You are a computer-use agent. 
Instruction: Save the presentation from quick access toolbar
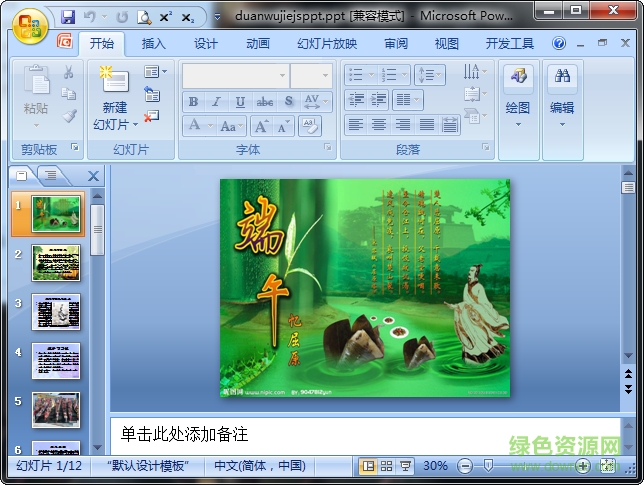68,17
